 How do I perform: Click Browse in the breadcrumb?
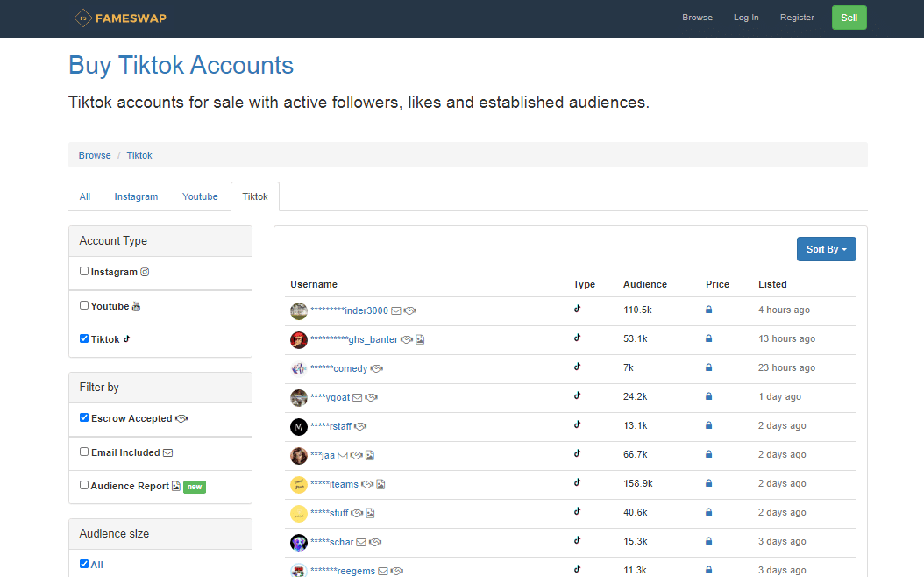tap(95, 155)
